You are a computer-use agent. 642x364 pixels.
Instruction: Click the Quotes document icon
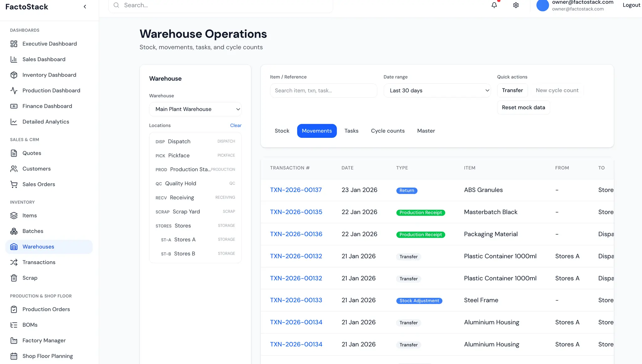(14, 153)
